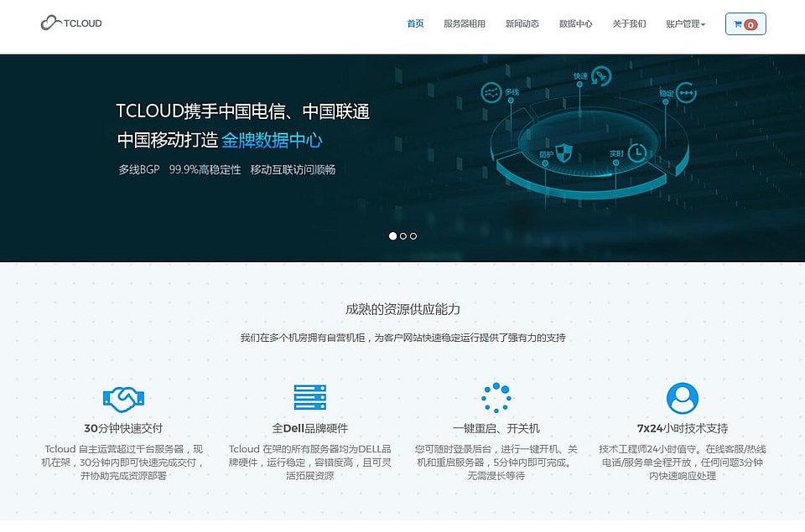Image resolution: width=805 pixels, height=532 pixels.
Task: Click the handshake fast-delivery icon
Action: pos(123,397)
